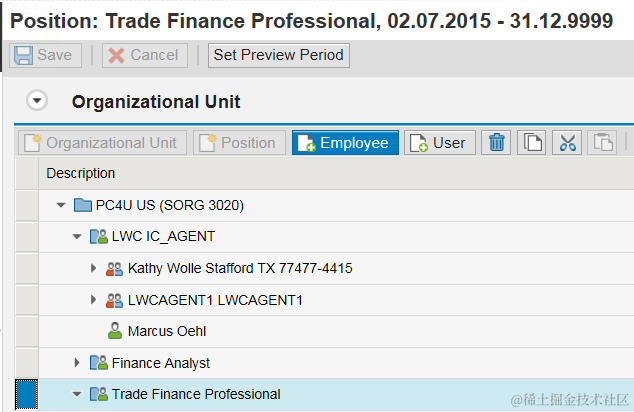Screen dimensions: 634x412
Task: Click the Set Preview Period button
Action: tap(278, 56)
